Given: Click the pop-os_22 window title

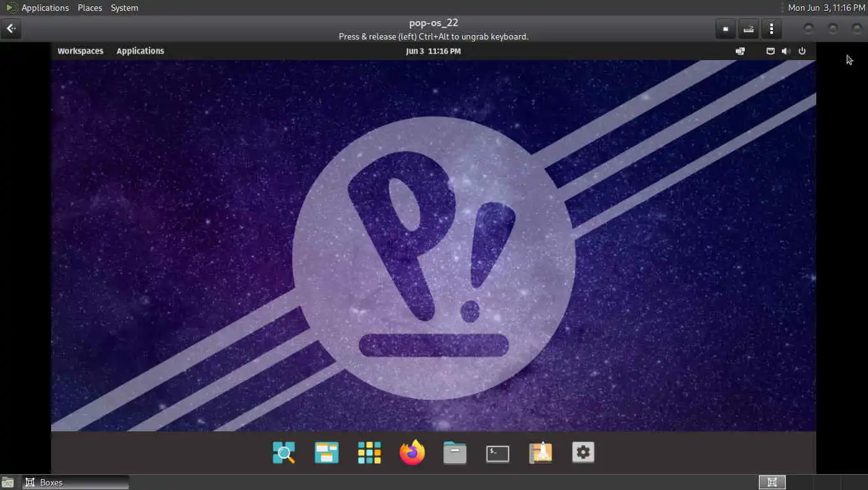Looking at the screenshot, I should 433,23.
